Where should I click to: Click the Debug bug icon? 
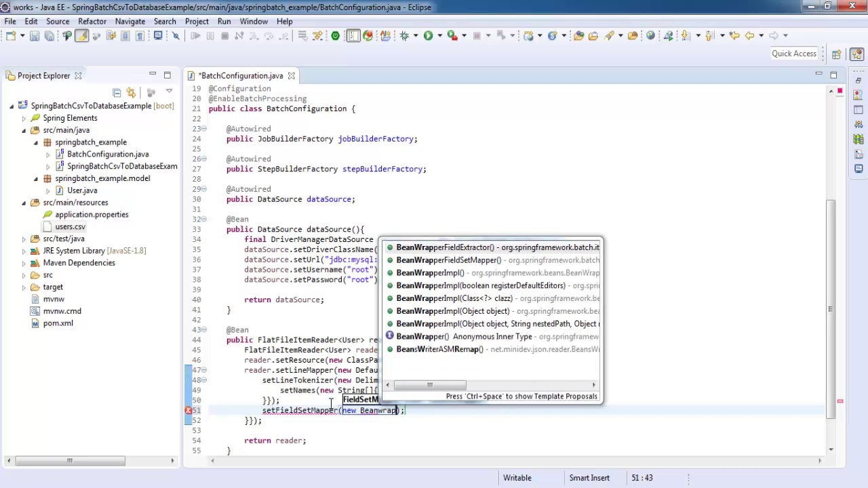[x=404, y=35]
